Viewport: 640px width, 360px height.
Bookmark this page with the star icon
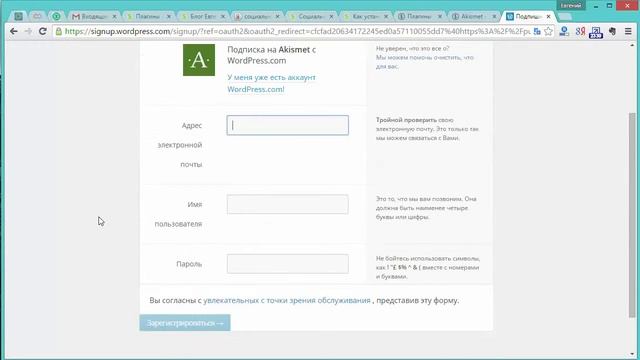548,31
